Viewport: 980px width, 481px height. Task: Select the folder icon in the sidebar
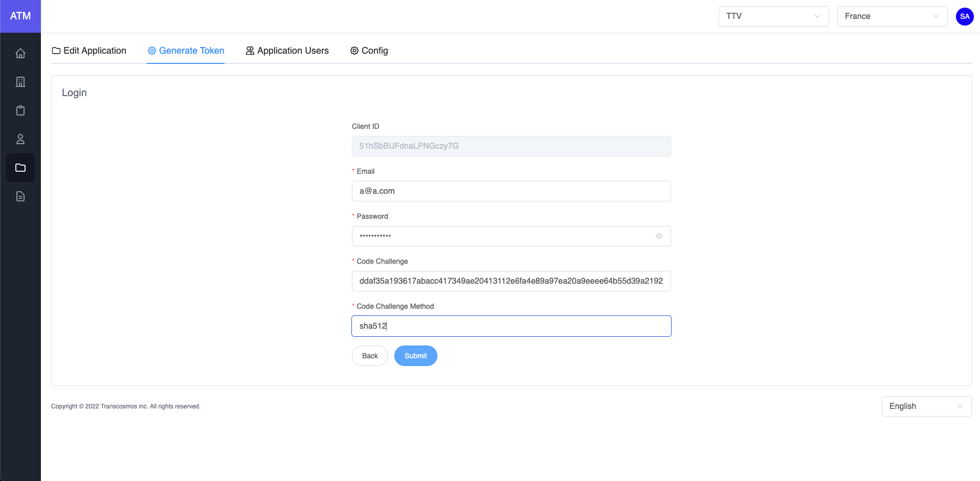pos(20,168)
